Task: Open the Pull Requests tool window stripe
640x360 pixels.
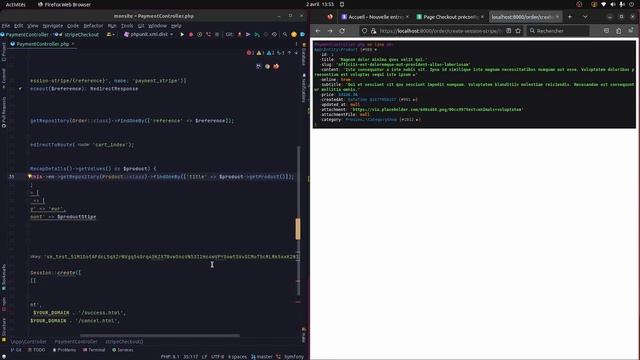Action: pos(4,113)
